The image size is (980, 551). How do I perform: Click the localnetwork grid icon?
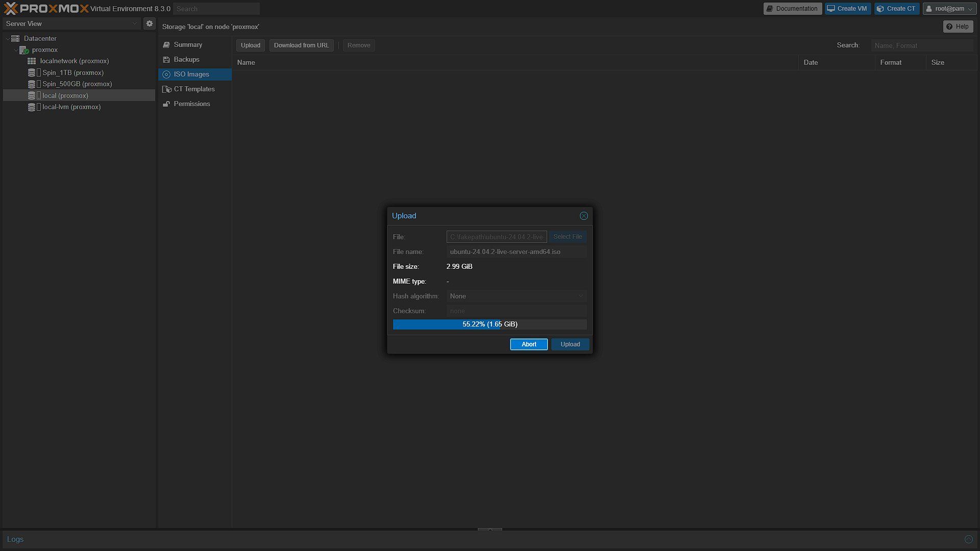pos(32,61)
